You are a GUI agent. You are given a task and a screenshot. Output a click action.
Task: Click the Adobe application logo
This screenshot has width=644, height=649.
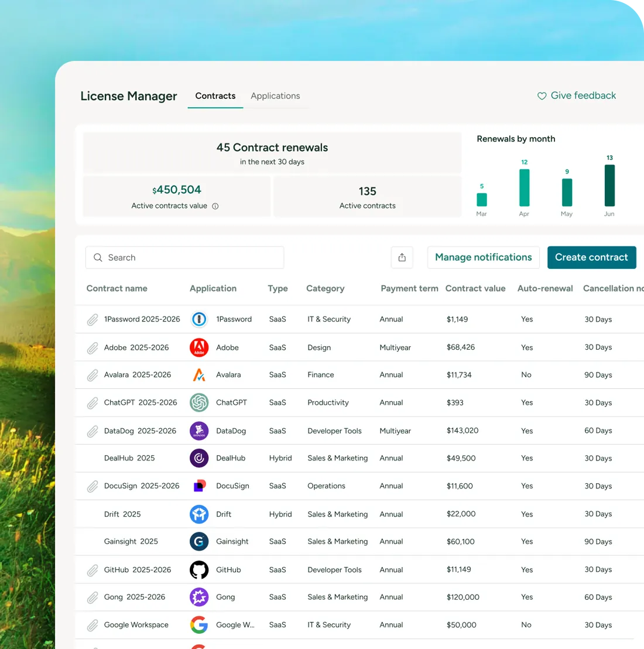tap(199, 348)
